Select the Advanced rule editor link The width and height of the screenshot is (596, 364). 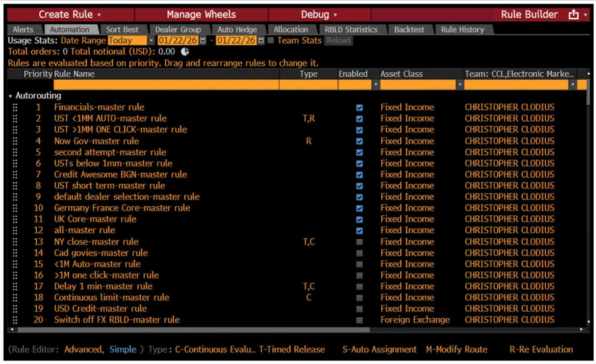click(83, 349)
